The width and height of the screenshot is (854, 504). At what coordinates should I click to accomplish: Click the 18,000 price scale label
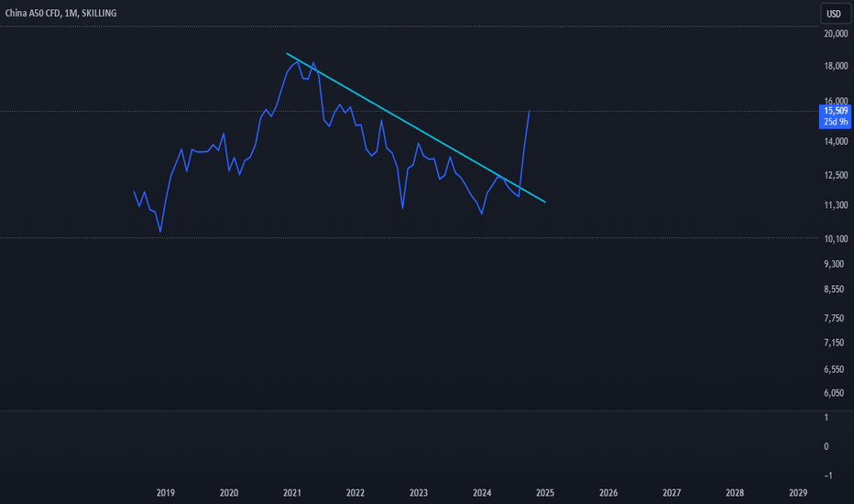point(836,66)
